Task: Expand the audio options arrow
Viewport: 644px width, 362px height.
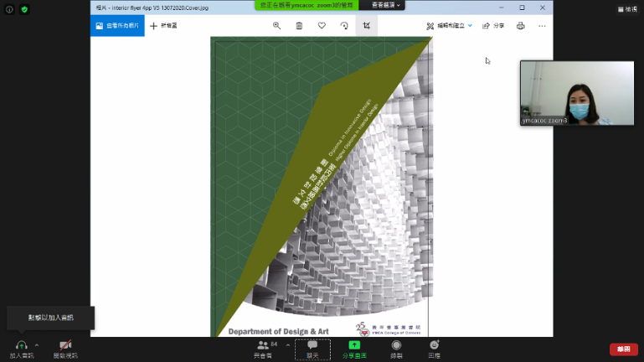Action: [37, 344]
